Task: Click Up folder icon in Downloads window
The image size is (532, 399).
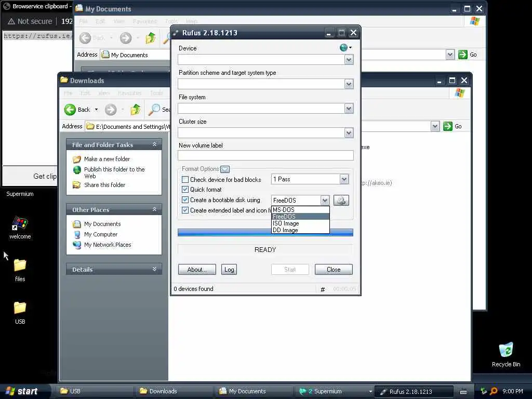Action: (x=136, y=109)
